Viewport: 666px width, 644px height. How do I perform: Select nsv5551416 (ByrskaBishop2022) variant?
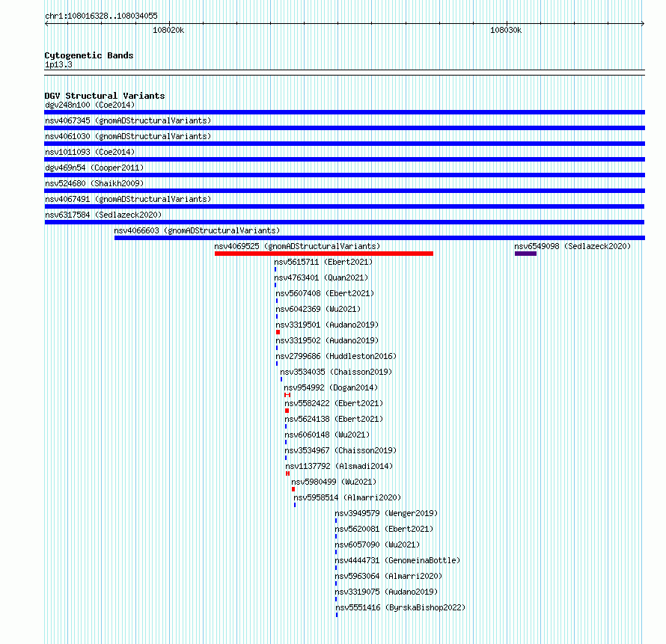point(400,607)
